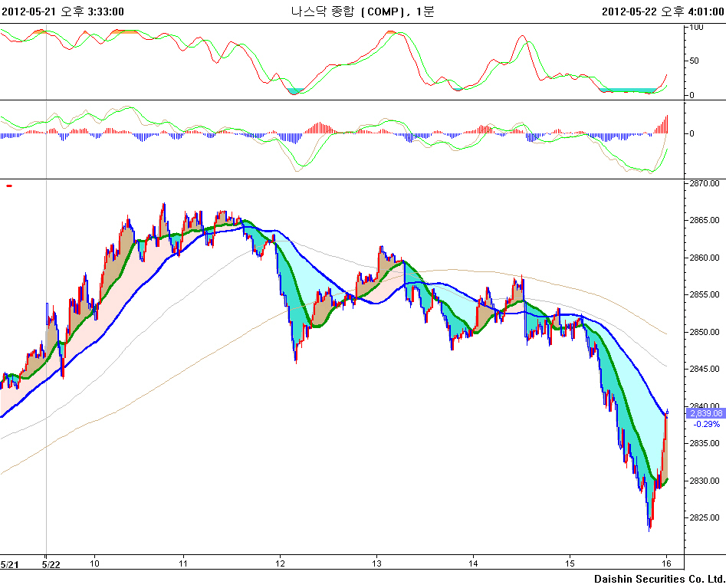Click the 12 hour label on time axis
The width and height of the screenshot is (726, 588).
(280, 563)
